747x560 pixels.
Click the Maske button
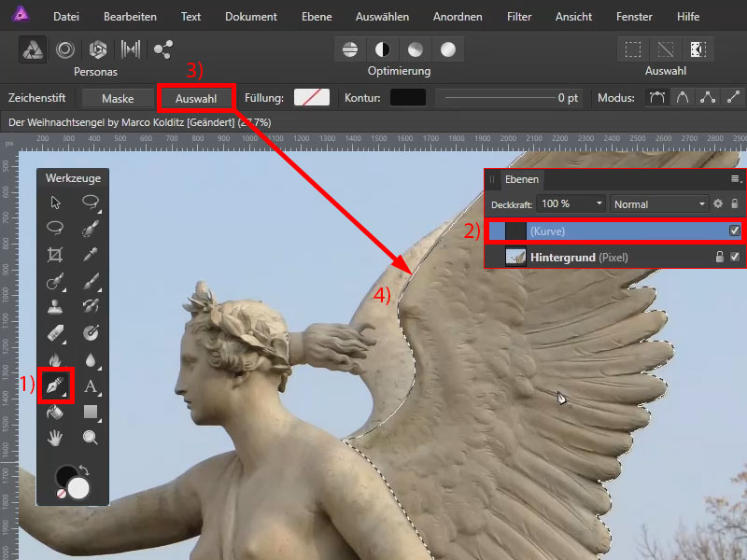pos(118,99)
